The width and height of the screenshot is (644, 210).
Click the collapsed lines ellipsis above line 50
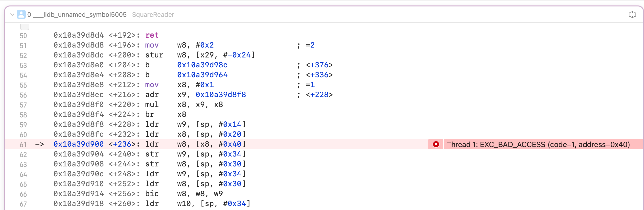[x=24, y=26]
